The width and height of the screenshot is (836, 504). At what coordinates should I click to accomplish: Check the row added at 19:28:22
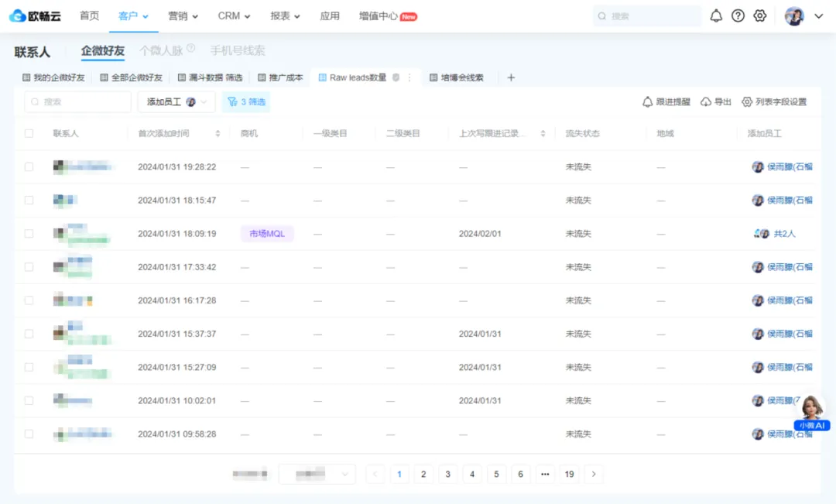(29, 166)
